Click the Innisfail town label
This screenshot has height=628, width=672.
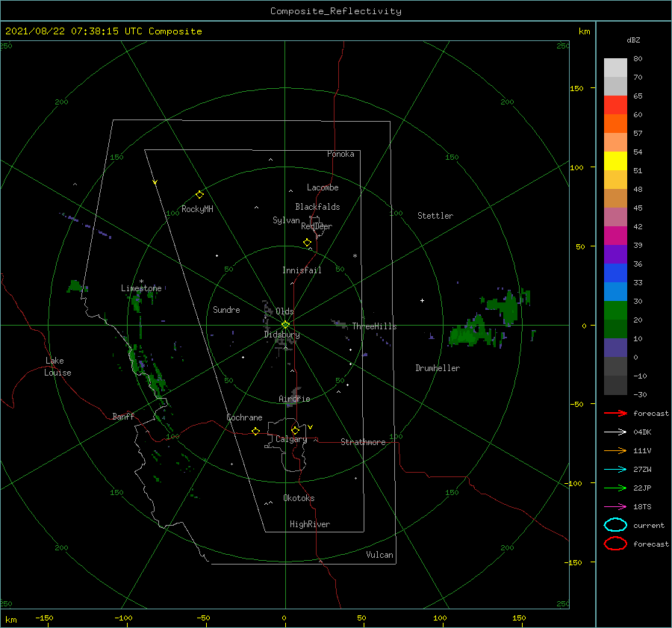[302, 270]
